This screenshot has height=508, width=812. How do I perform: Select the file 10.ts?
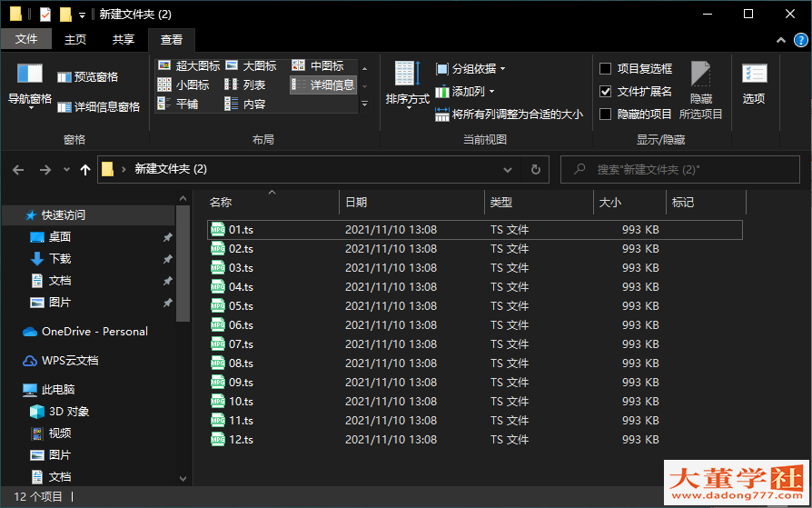click(475, 401)
